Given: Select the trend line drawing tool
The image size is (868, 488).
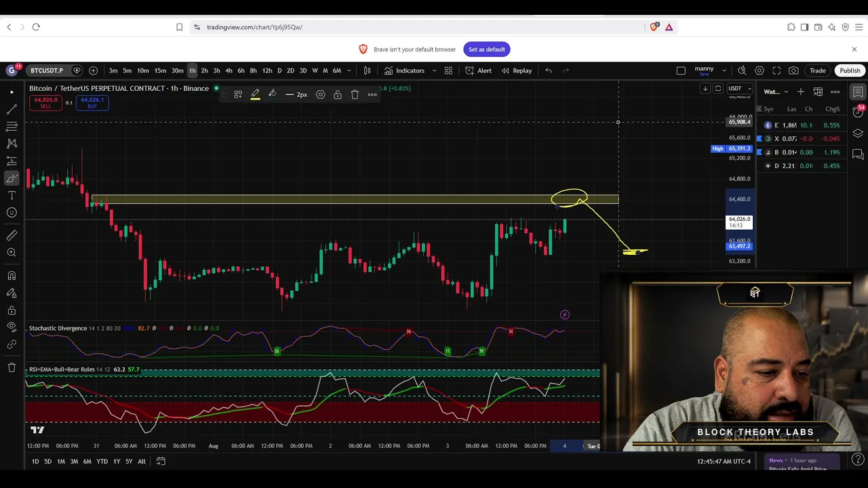Looking at the screenshot, I should [12, 109].
